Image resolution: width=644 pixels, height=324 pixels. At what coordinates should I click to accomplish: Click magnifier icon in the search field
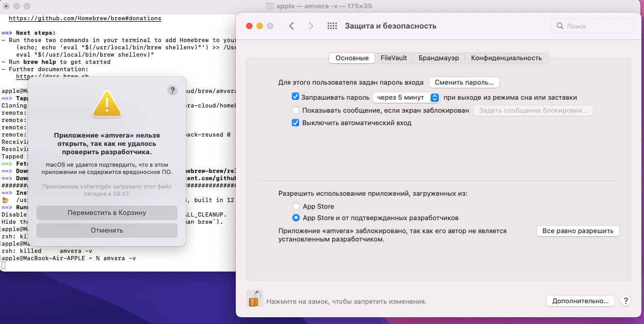click(560, 26)
